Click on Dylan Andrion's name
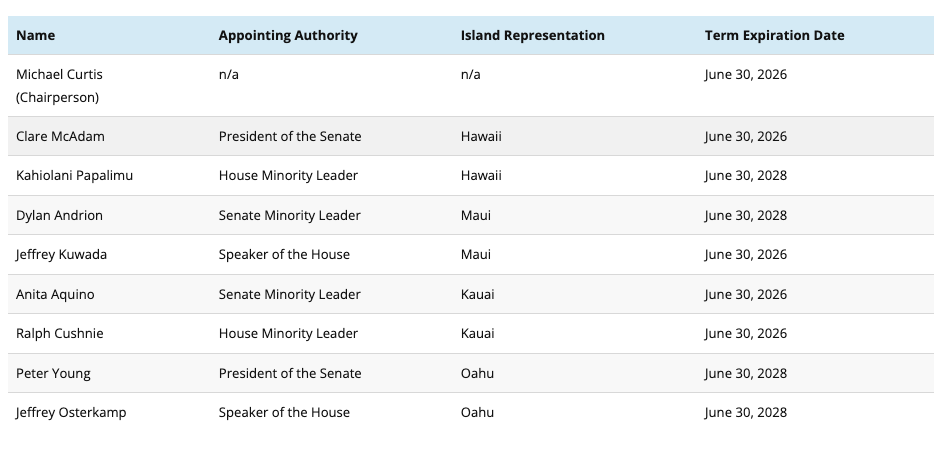This screenshot has height=454, width=945. 59,215
